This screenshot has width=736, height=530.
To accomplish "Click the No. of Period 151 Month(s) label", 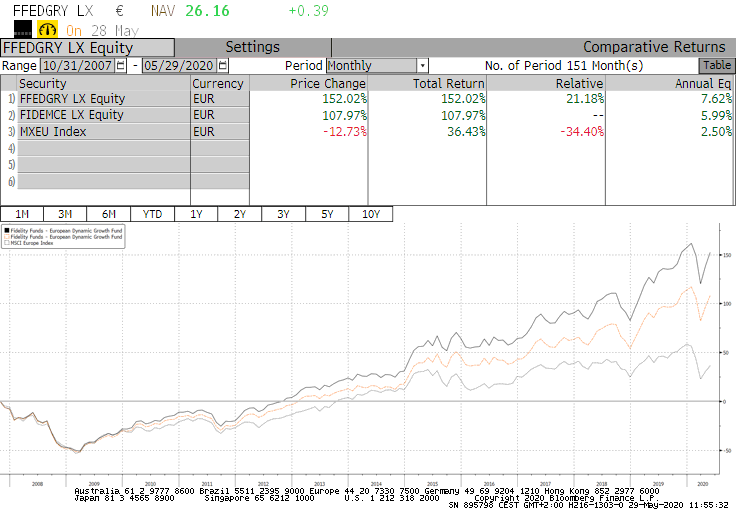I will (x=564, y=65).
